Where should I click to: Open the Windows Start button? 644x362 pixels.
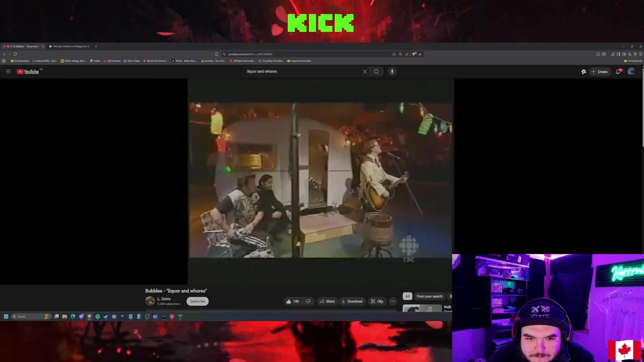tap(6, 316)
